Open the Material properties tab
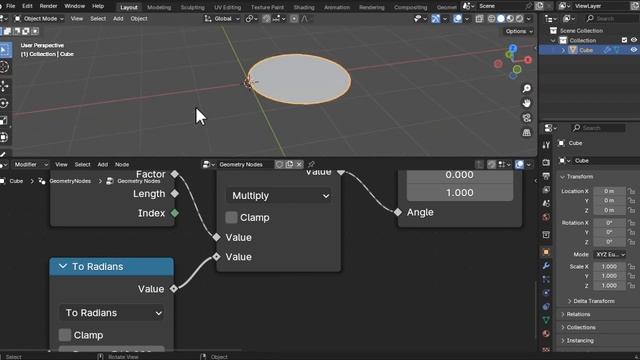The width and height of the screenshot is (640, 360). click(x=546, y=333)
